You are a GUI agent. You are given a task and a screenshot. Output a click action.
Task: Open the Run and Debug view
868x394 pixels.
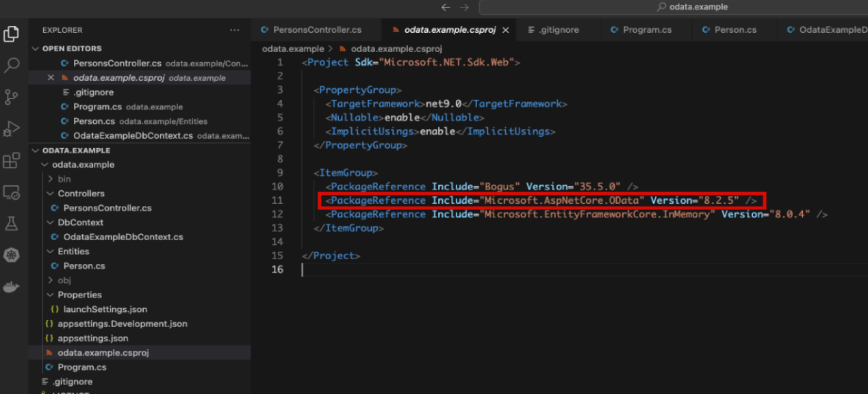click(x=12, y=129)
